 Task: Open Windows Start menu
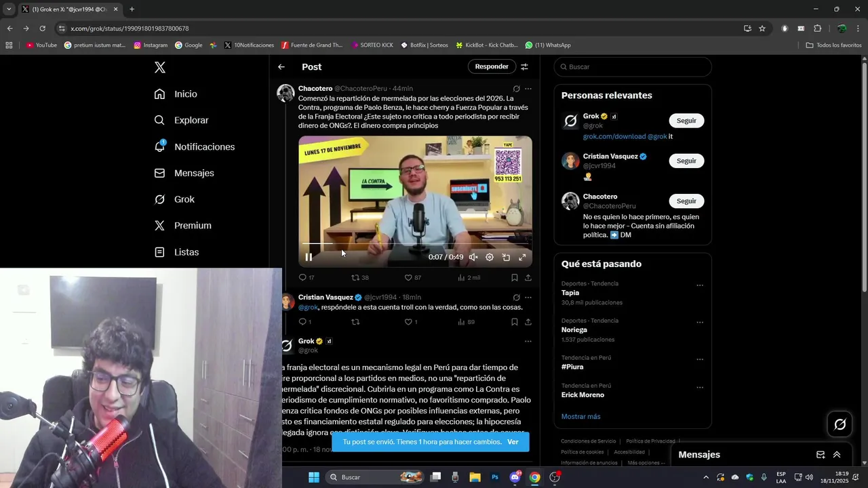point(314,477)
